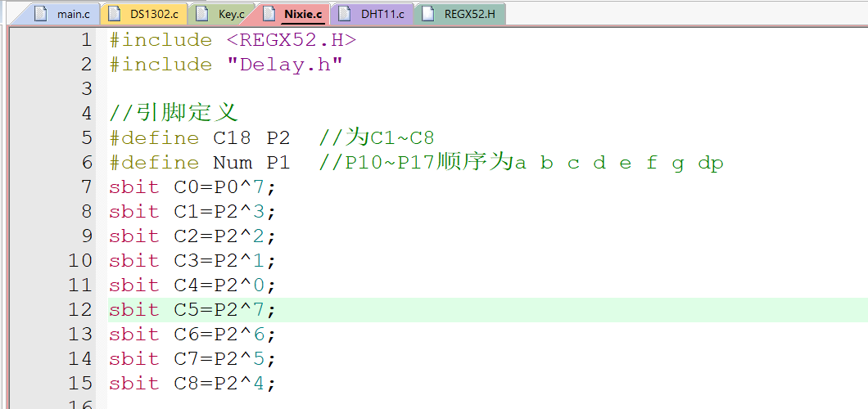Click line number 7 in the margin
868x409 pixels.
(86, 187)
